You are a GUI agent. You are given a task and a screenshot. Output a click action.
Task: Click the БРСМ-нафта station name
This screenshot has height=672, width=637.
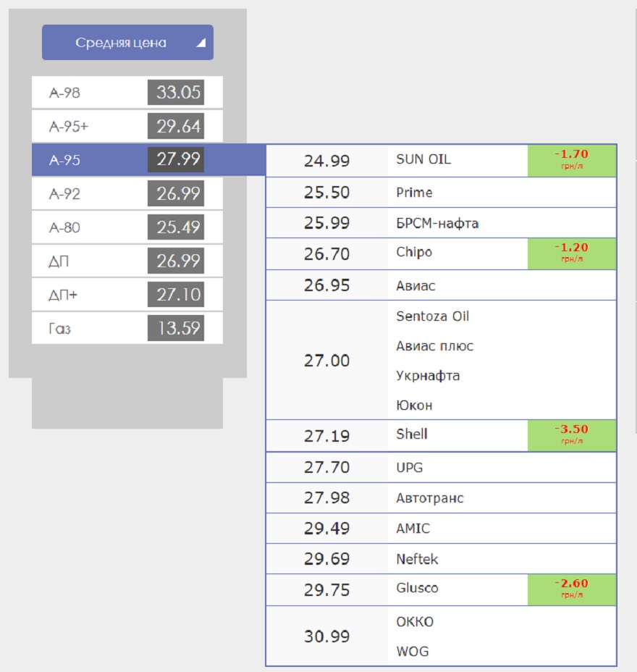(x=437, y=223)
